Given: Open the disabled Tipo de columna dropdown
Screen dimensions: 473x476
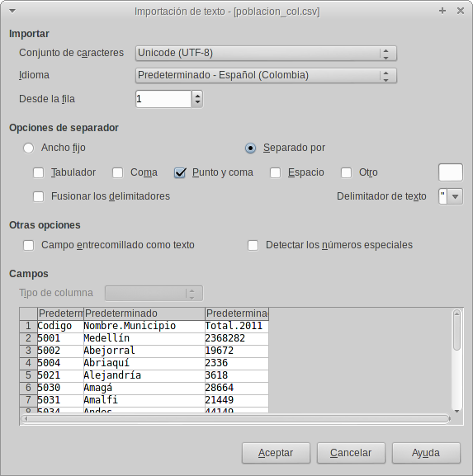Looking at the screenshot, I should point(154,293).
